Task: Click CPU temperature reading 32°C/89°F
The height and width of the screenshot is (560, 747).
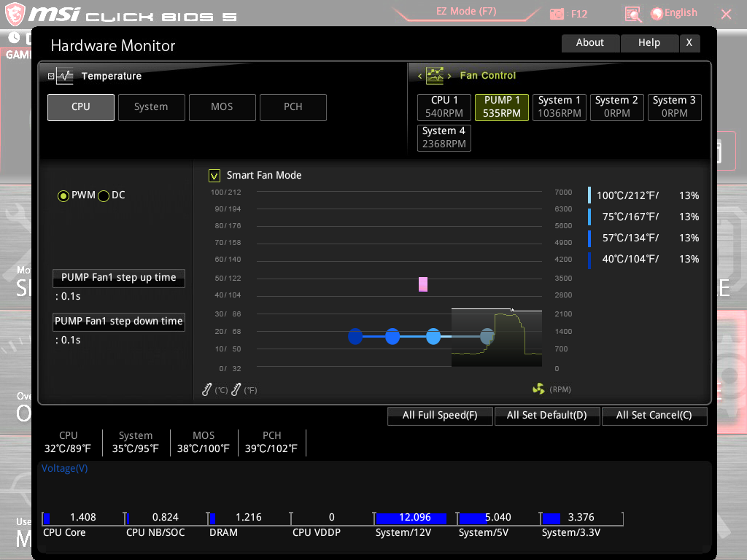Action: coord(68,449)
